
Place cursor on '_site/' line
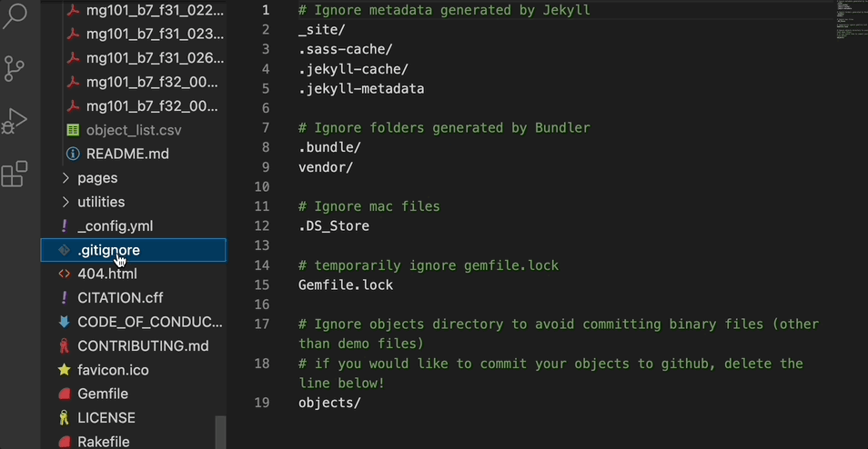pos(321,29)
